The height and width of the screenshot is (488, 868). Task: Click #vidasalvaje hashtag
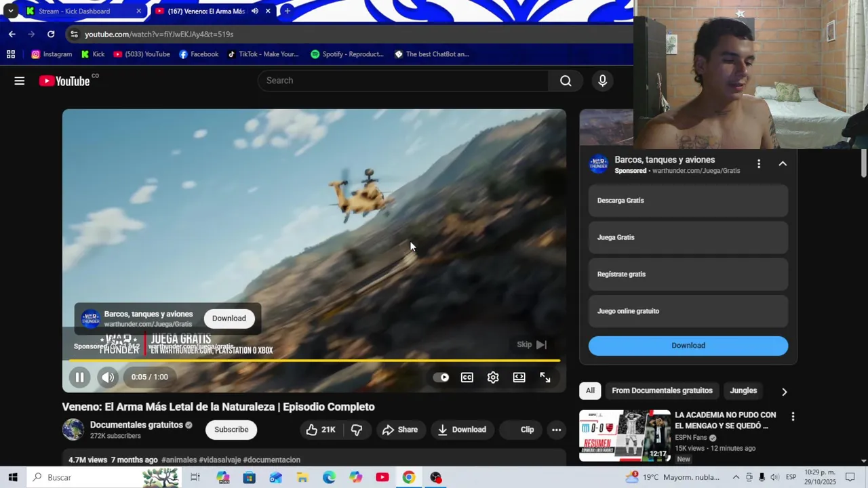220,460
